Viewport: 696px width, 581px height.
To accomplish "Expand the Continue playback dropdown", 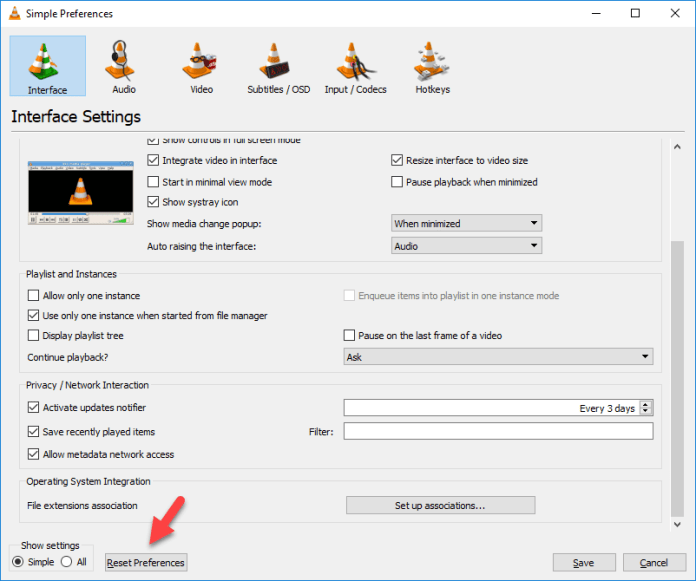I will pyautogui.click(x=497, y=357).
